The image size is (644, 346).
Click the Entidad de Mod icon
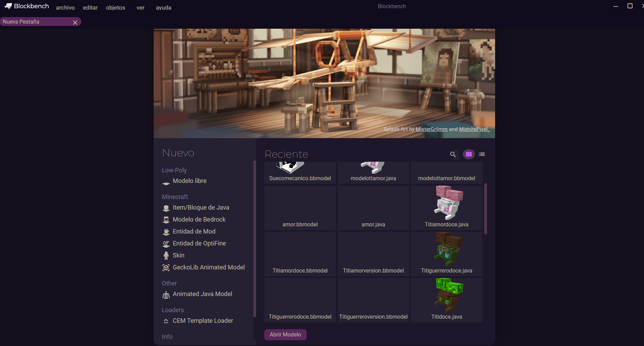coord(166,232)
